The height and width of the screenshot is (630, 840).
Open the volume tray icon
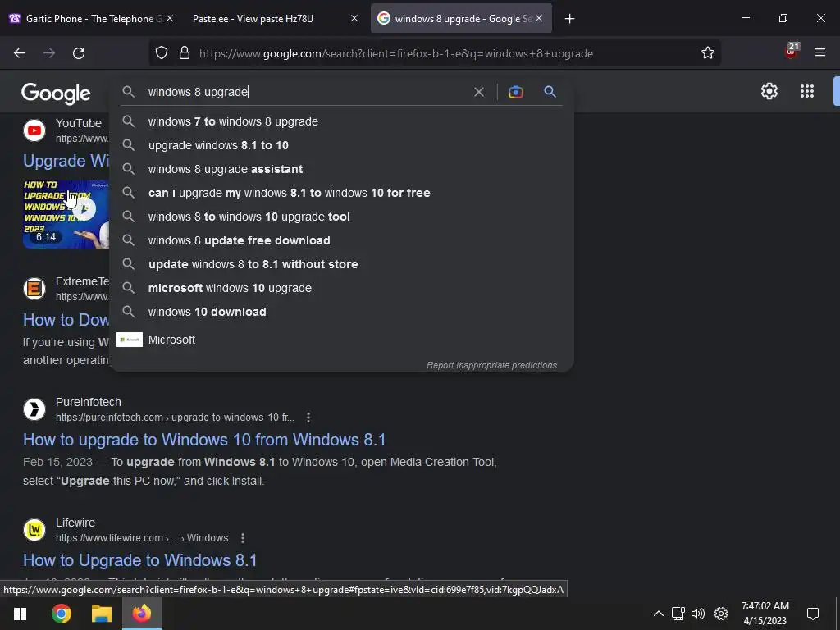(x=697, y=614)
